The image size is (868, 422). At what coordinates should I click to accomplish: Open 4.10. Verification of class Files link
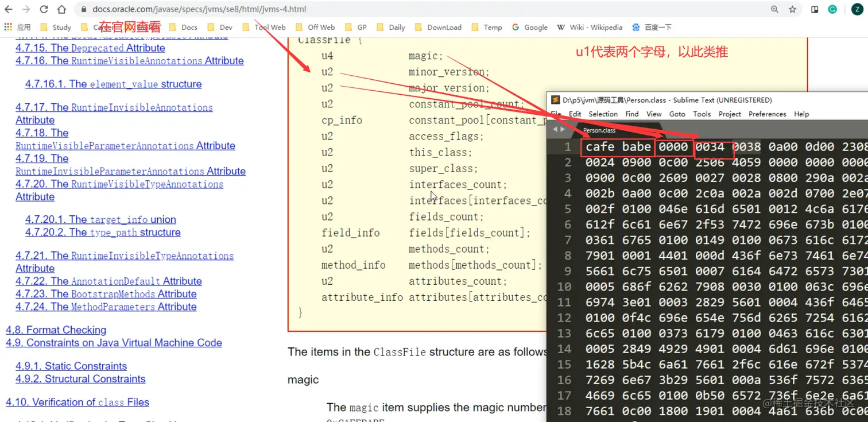coord(77,402)
